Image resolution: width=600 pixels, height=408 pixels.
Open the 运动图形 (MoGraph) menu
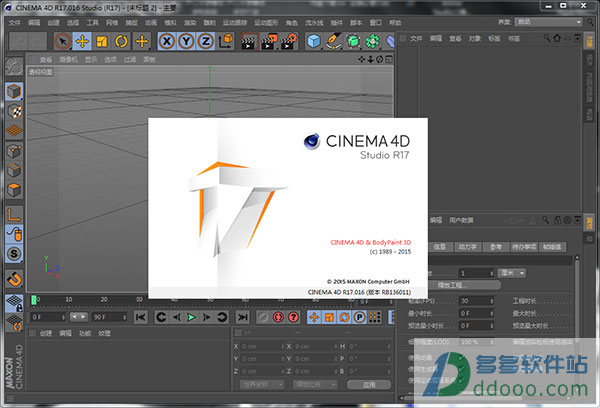[266, 23]
